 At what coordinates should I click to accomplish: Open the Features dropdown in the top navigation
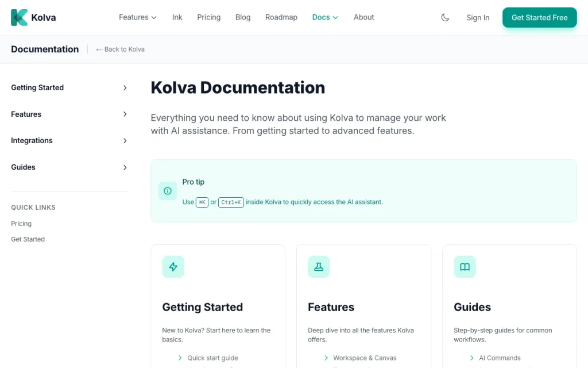click(138, 17)
